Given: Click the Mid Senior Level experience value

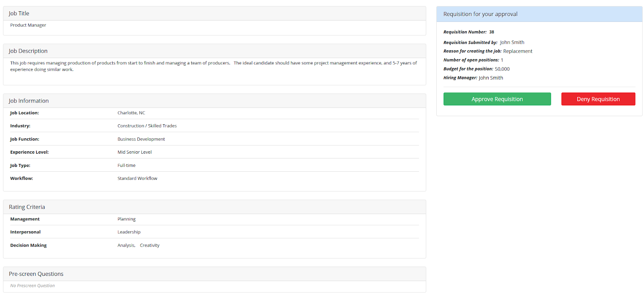Looking at the screenshot, I should [134, 152].
